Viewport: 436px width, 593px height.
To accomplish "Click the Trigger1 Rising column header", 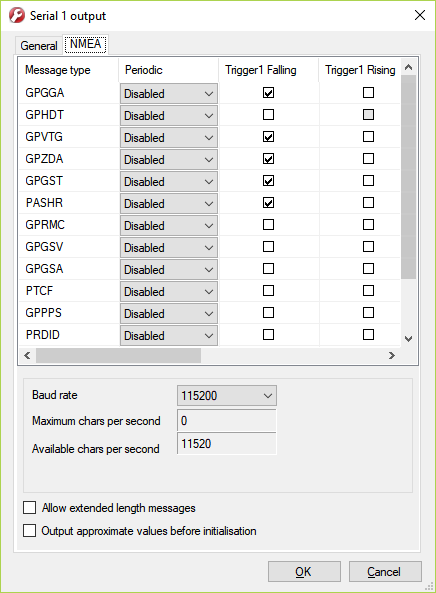I will click(x=360, y=70).
